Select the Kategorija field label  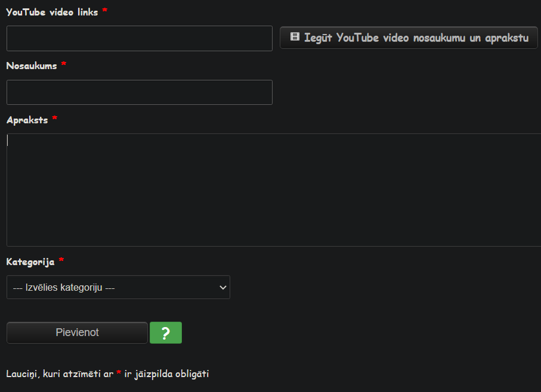pyautogui.click(x=30, y=262)
